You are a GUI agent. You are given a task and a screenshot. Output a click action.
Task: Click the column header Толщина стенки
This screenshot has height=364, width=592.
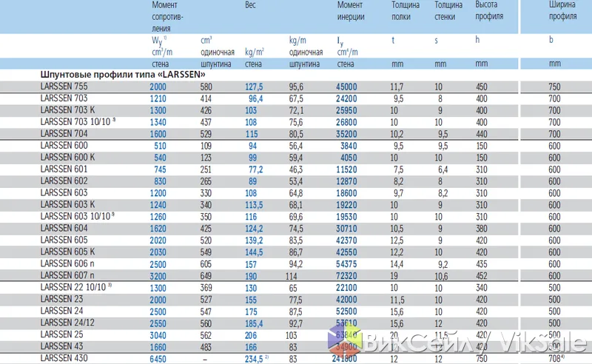point(448,11)
